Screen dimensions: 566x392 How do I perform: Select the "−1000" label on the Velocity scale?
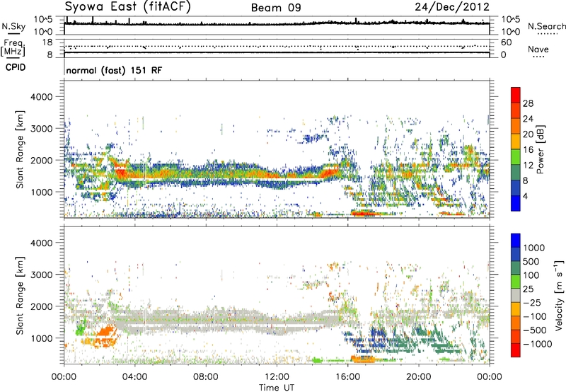click(x=537, y=344)
